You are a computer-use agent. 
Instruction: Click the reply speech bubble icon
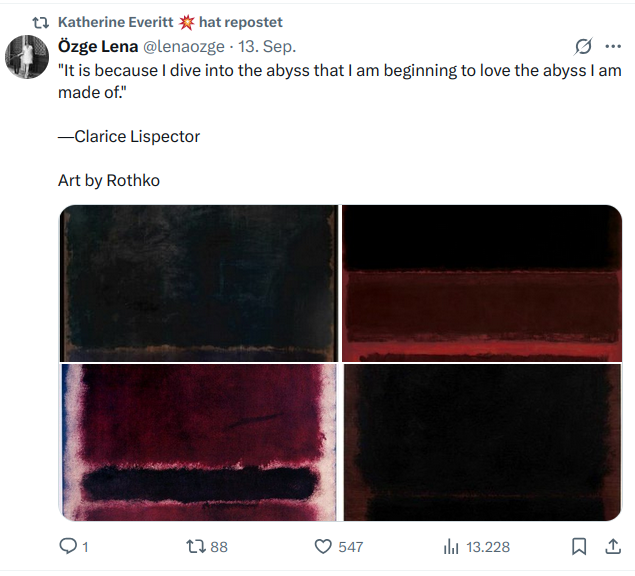(x=68, y=547)
